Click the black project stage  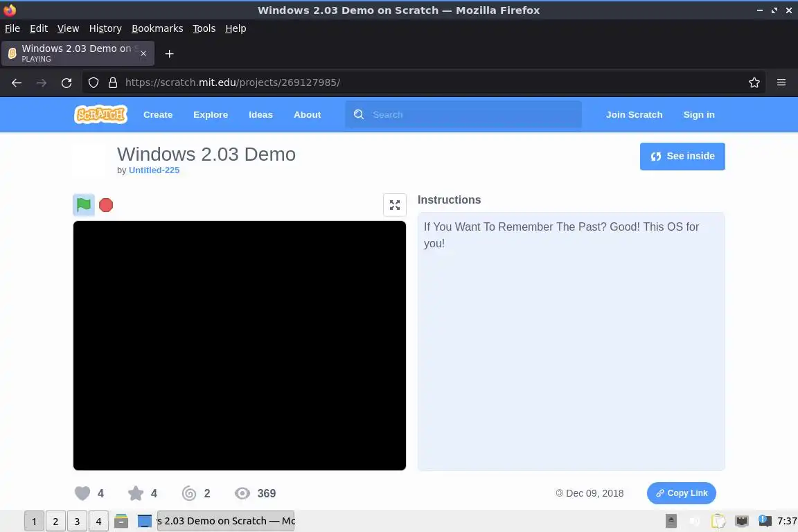[240, 345]
